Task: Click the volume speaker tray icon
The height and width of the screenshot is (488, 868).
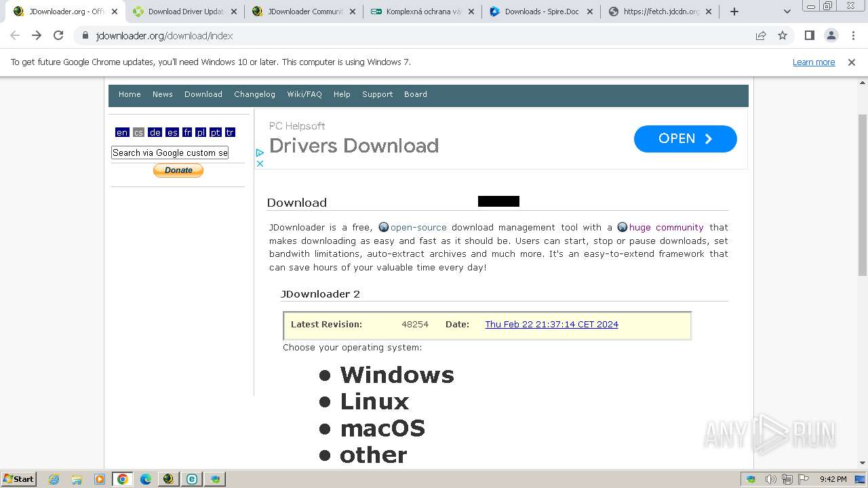Action: pos(771,479)
